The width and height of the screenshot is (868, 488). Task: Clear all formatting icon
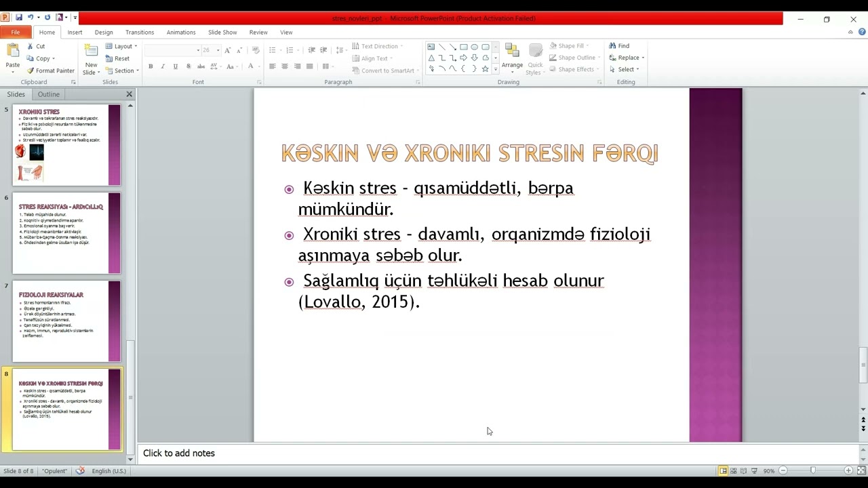click(256, 50)
